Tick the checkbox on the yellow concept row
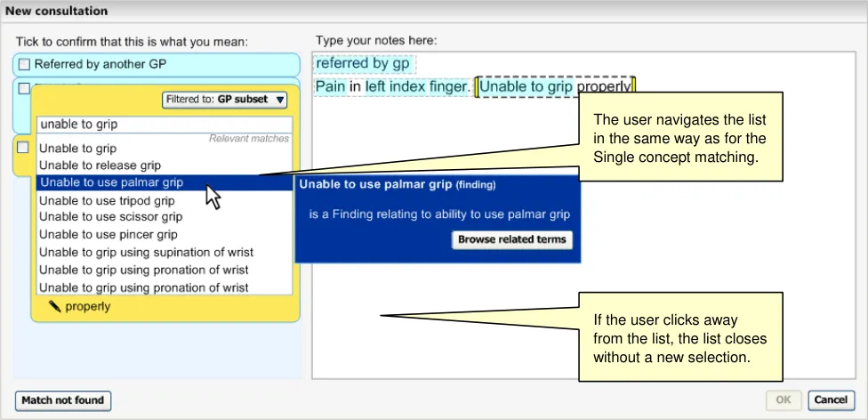The height and width of the screenshot is (420, 868). (23, 148)
